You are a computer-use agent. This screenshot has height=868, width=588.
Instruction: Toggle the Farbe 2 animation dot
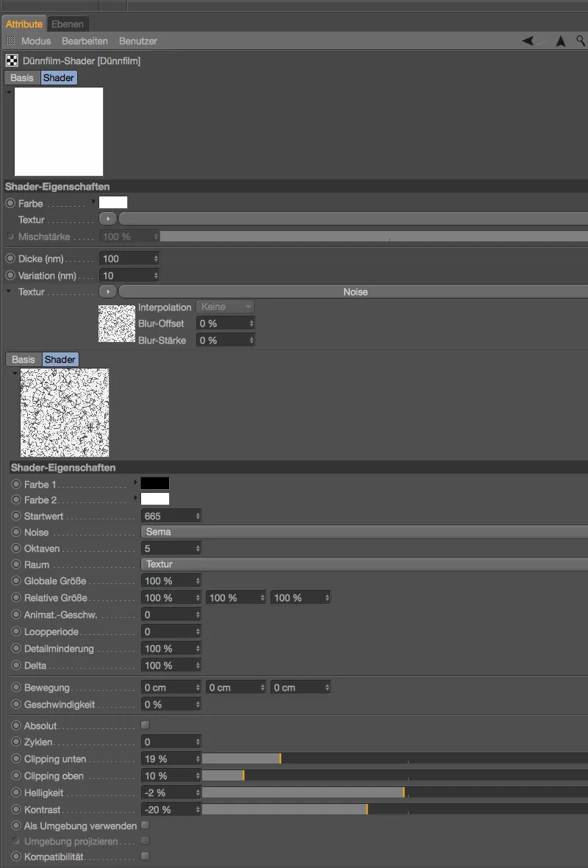pos(16,499)
